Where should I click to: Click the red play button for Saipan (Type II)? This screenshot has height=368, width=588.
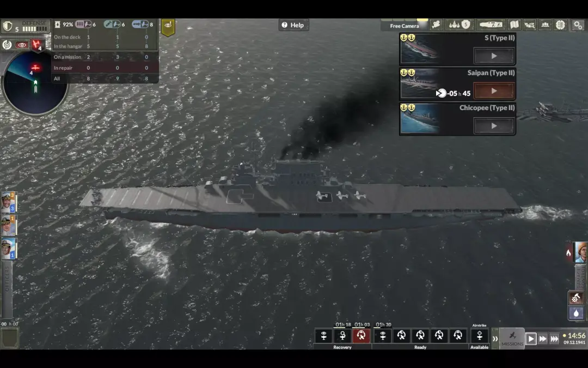tap(494, 91)
